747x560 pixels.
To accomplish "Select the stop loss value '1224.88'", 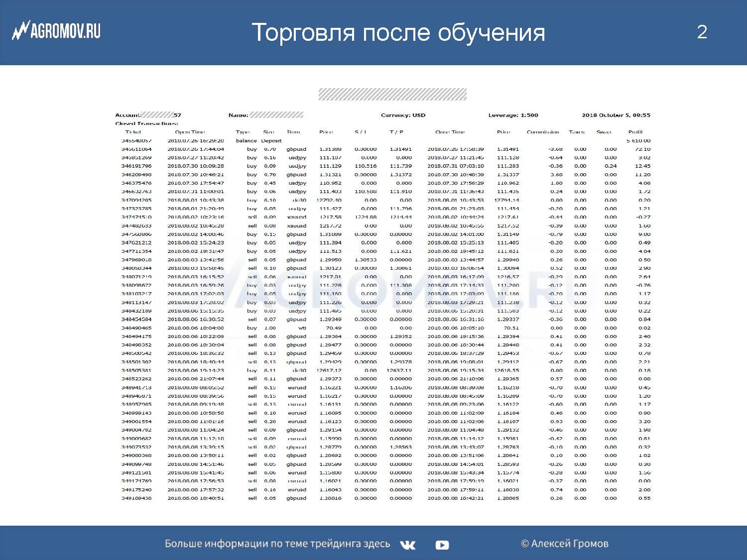I will coord(366,217).
